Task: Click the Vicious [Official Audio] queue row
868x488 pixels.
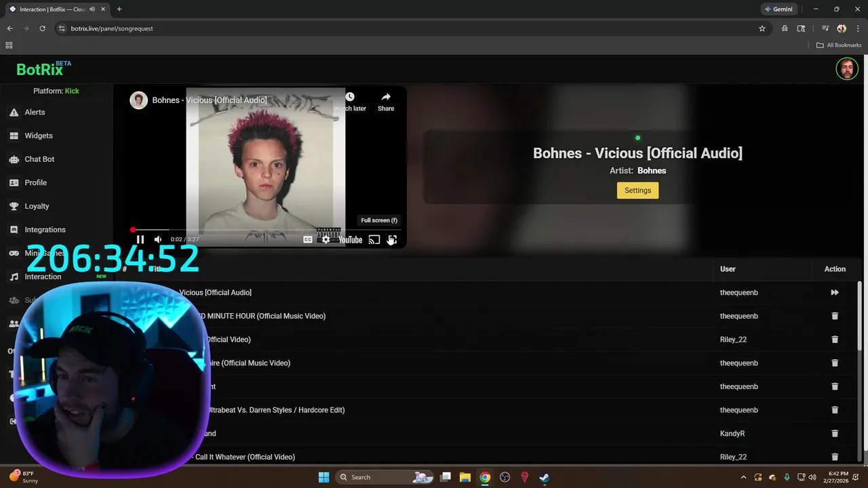Action: pyautogui.click(x=487, y=293)
